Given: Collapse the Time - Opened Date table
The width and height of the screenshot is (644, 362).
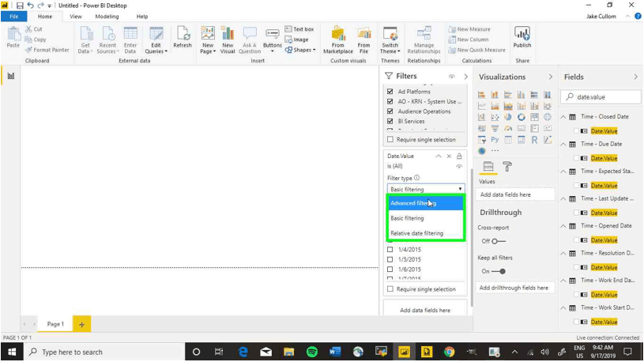Looking at the screenshot, I should (x=563, y=226).
